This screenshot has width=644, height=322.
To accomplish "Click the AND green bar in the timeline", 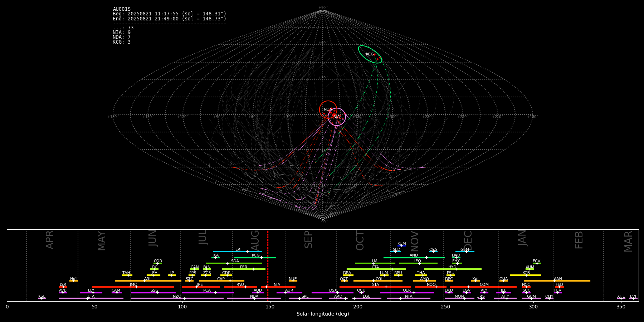I will (414, 258).
